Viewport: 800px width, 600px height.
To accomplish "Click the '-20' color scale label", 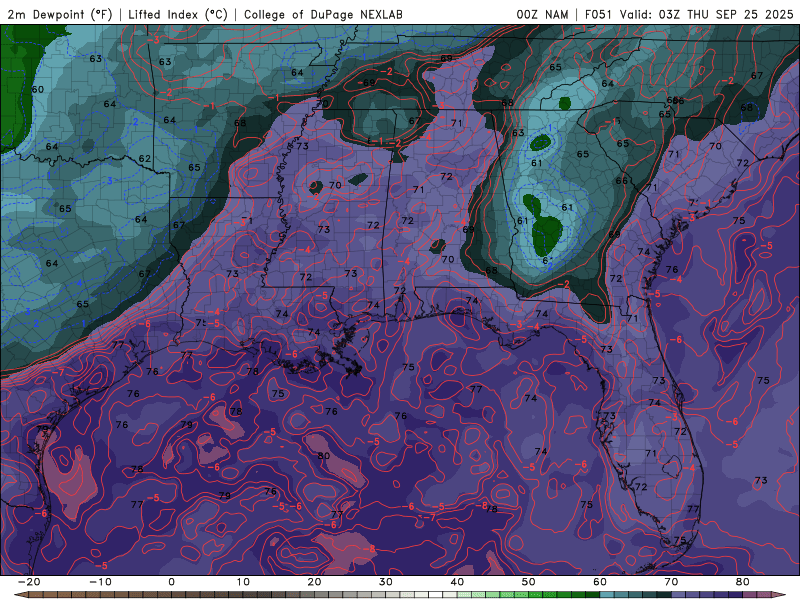I will [29, 582].
